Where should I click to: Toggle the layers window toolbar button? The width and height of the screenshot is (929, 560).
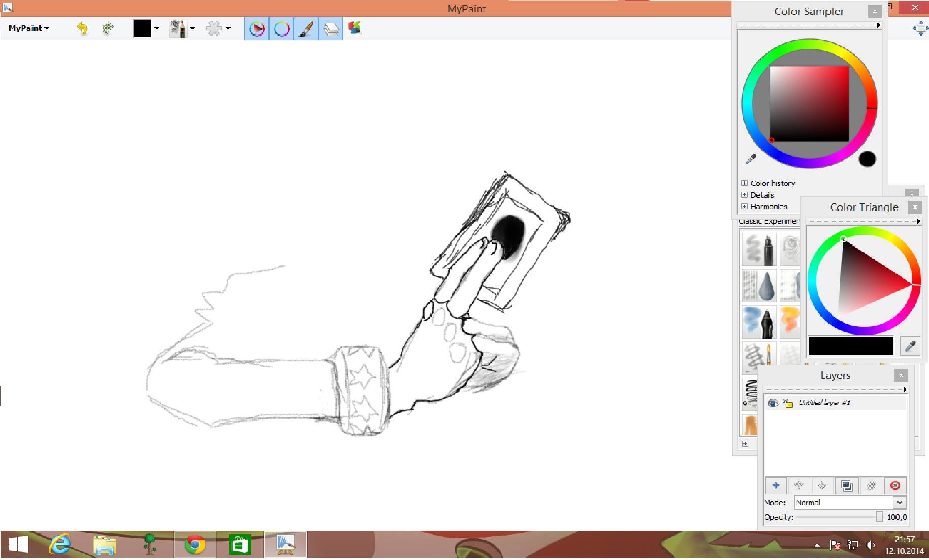(x=331, y=28)
